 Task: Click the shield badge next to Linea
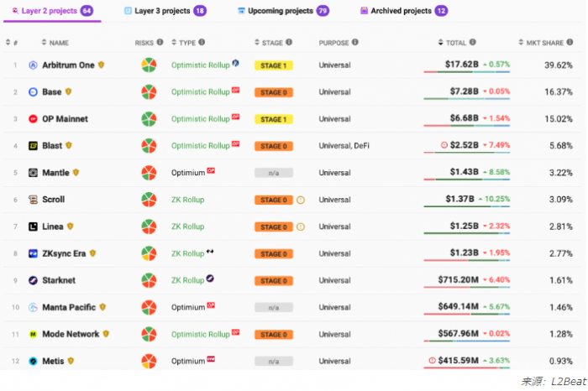[x=70, y=227]
